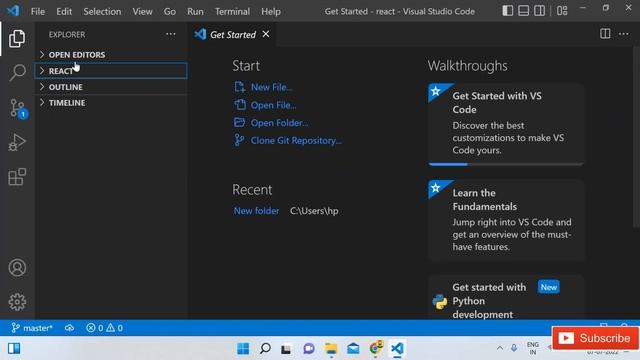Open the Manage gear icon
Screen dimensions: 640x360
pyautogui.click(x=17, y=302)
